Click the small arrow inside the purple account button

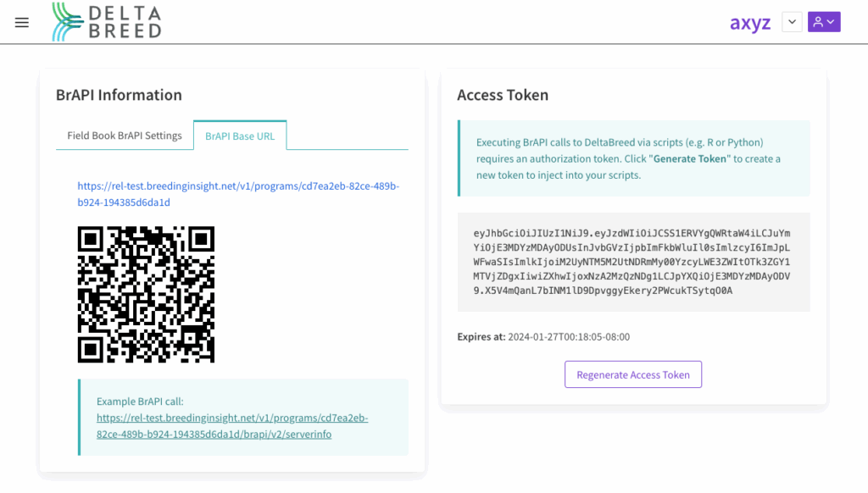pos(831,22)
